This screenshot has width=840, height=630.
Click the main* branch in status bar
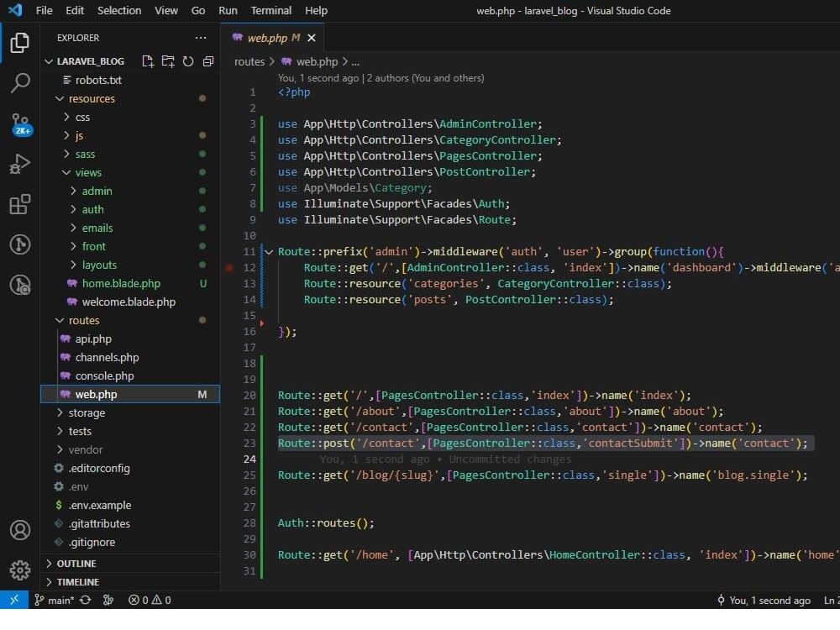(x=54, y=600)
